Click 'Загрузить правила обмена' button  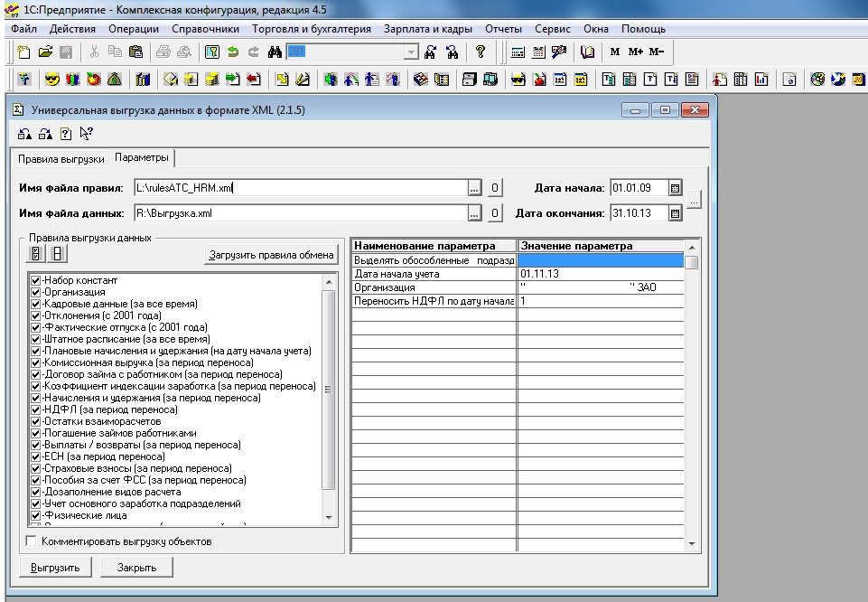[x=272, y=254]
